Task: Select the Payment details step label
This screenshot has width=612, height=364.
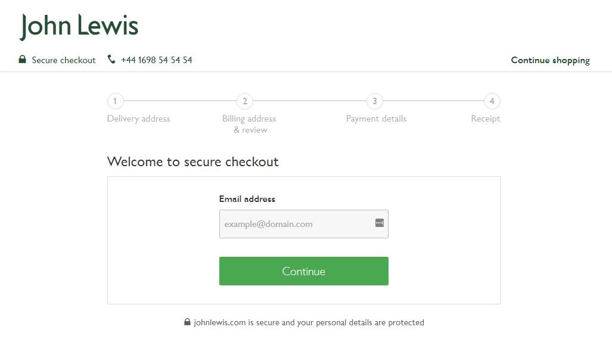Action: click(376, 119)
